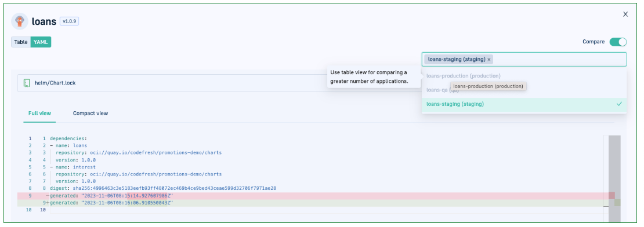Click the removed generated line 9
This screenshot has width=644, height=227.
(x=316, y=196)
